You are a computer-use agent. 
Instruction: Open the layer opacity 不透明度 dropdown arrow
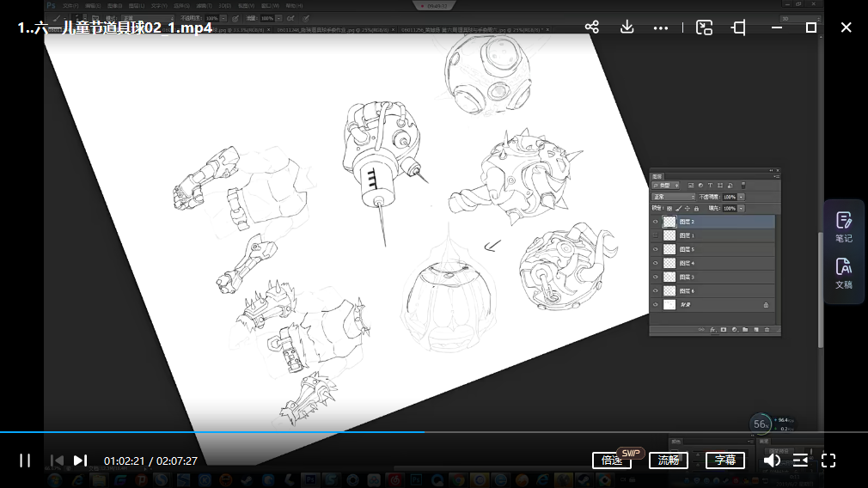click(741, 197)
